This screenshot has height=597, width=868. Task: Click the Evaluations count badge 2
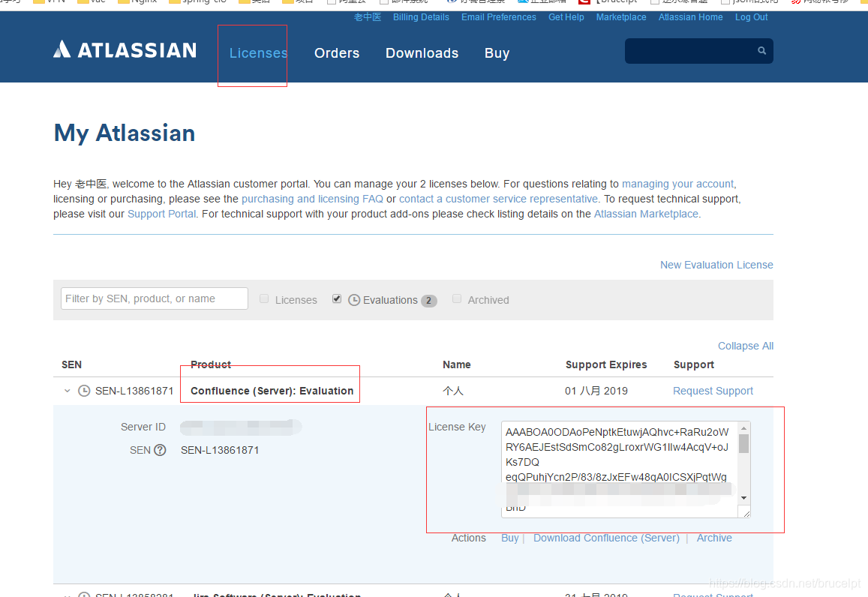click(428, 301)
